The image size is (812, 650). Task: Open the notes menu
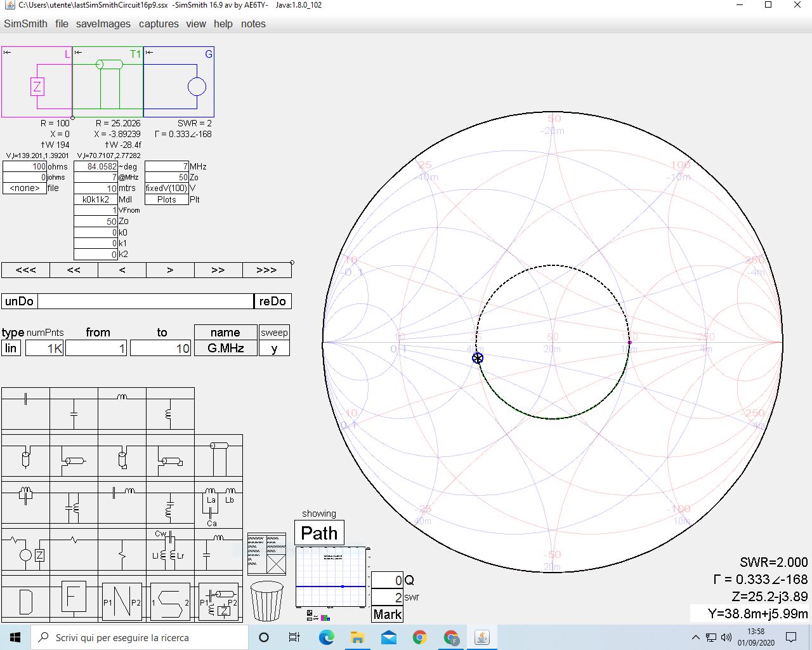click(253, 23)
